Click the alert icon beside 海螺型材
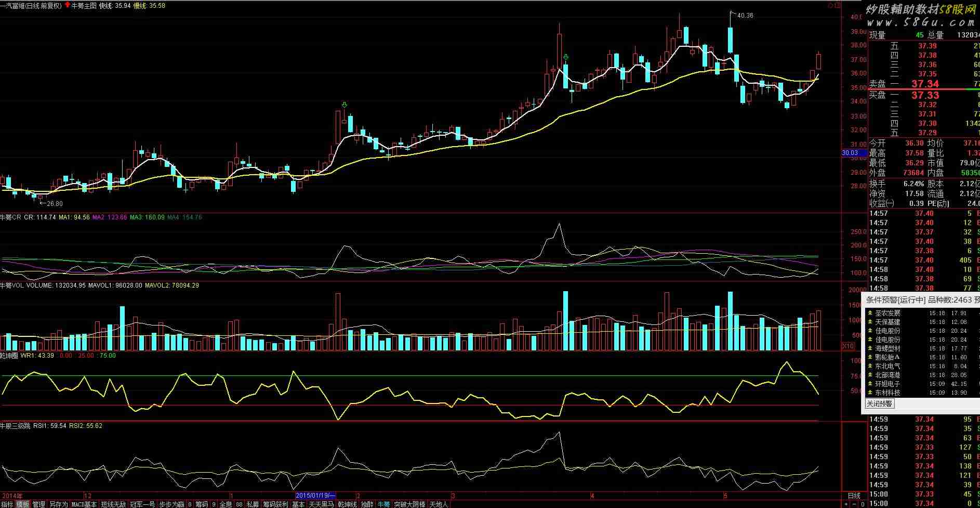This screenshot has width=980, height=508. click(870, 348)
